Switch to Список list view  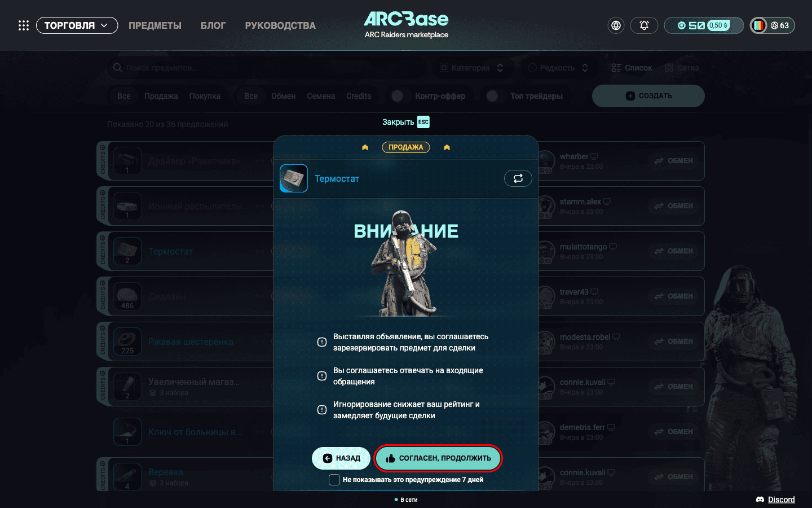pos(632,68)
